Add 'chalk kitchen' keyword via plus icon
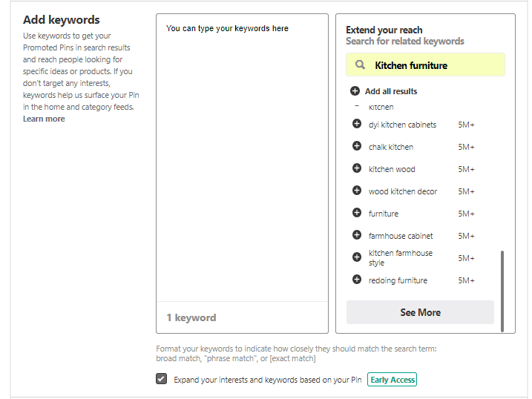The width and height of the screenshot is (532, 399). click(357, 146)
